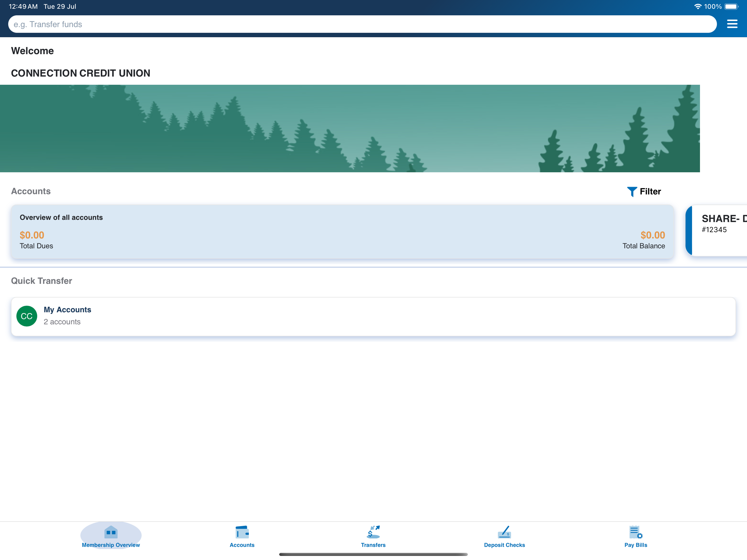Switch to the Pay Bills tab label
This screenshot has width=747, height=560.
coord(636,545)
